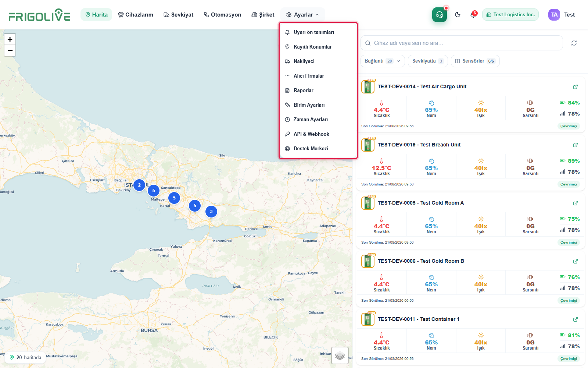Click TEST-DEV-0005 device thumbnail

click(x=368, y=203)
